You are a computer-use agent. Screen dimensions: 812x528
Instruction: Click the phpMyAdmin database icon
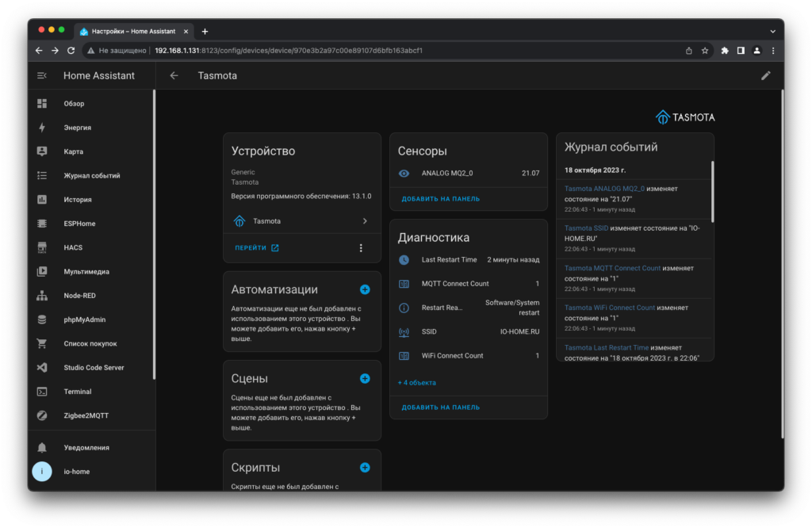click(42, 319)
